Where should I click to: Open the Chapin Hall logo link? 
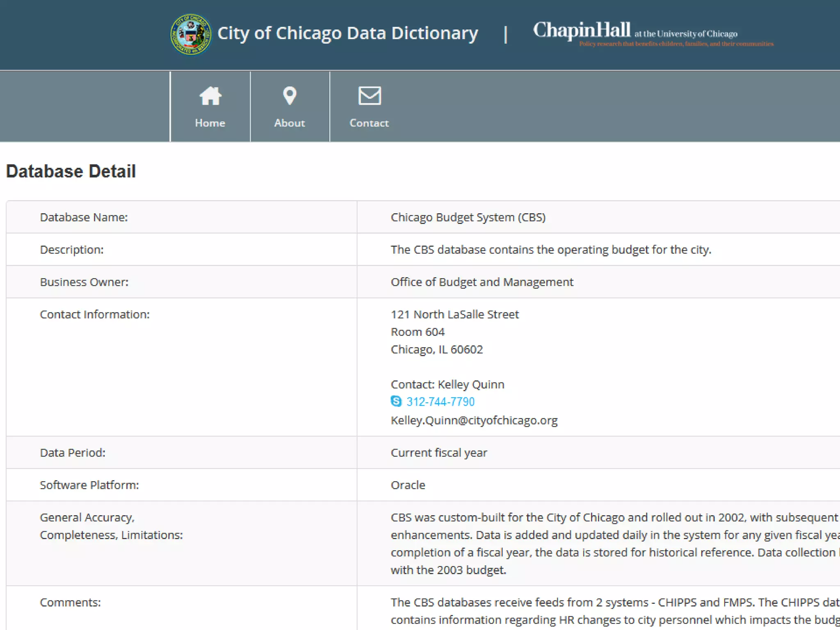coord(582,30)
